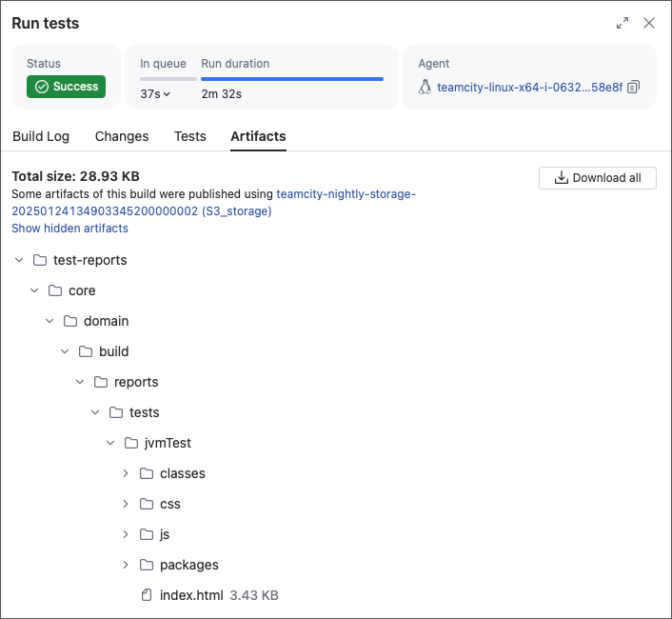This screenshot has height=619, width=672.
Task: Click Show hidden artifacts link
Action: pos(69,229)
